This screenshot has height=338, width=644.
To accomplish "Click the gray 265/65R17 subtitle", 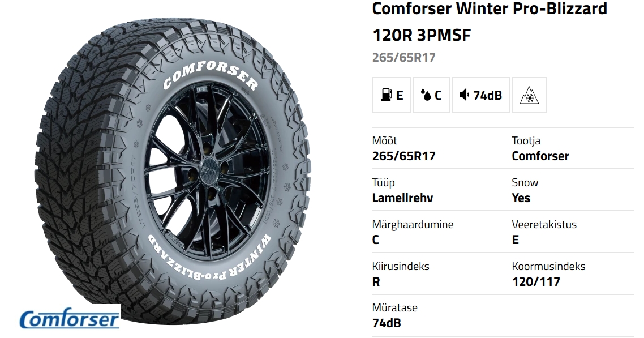I will 403,58.
